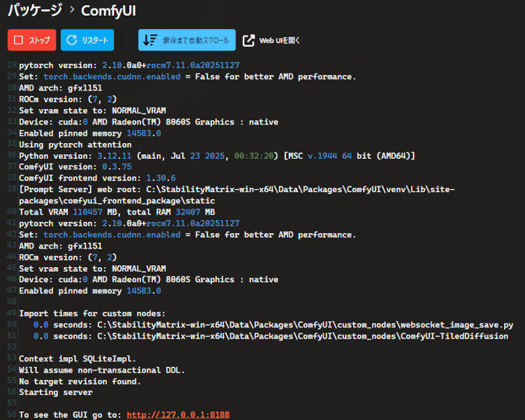Open the http://127.0.0.1:8188 link
The width and height of the screenshot is (525, 420).
pos(178,415)
